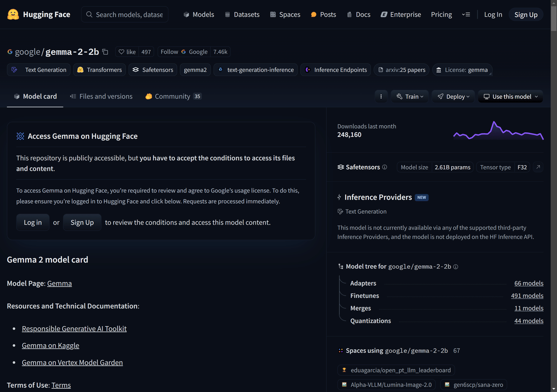
Task: Select the text-generation-inference tag
Action: pos(256,70)
